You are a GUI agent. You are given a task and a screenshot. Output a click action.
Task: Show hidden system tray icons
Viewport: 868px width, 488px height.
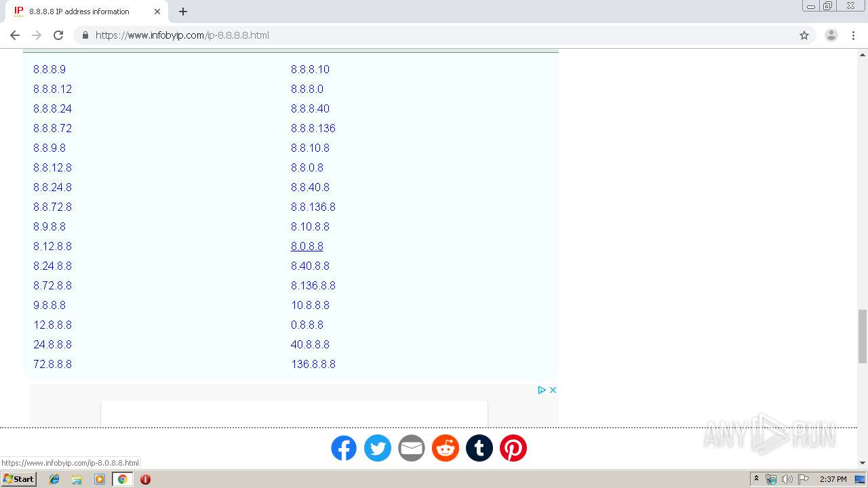(x=756, y=479)
